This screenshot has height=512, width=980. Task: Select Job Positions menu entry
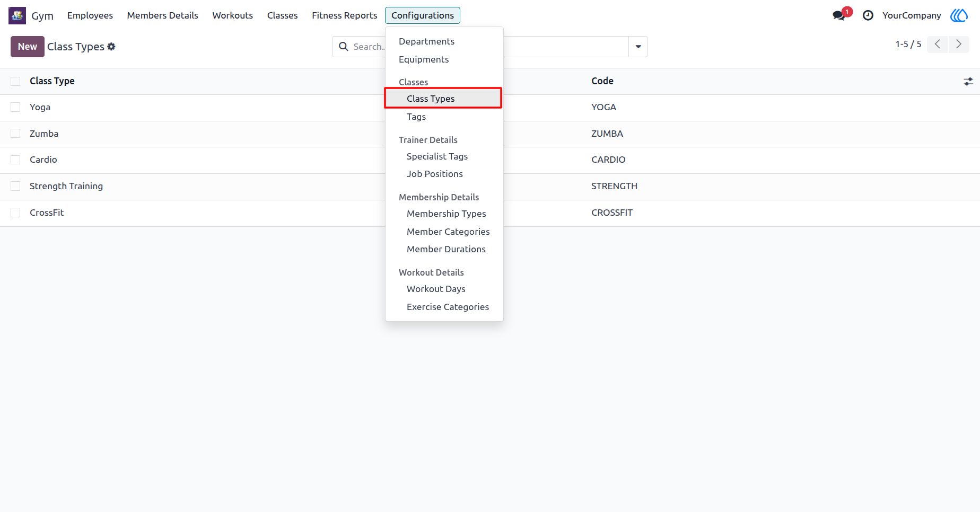click(444, 174)
